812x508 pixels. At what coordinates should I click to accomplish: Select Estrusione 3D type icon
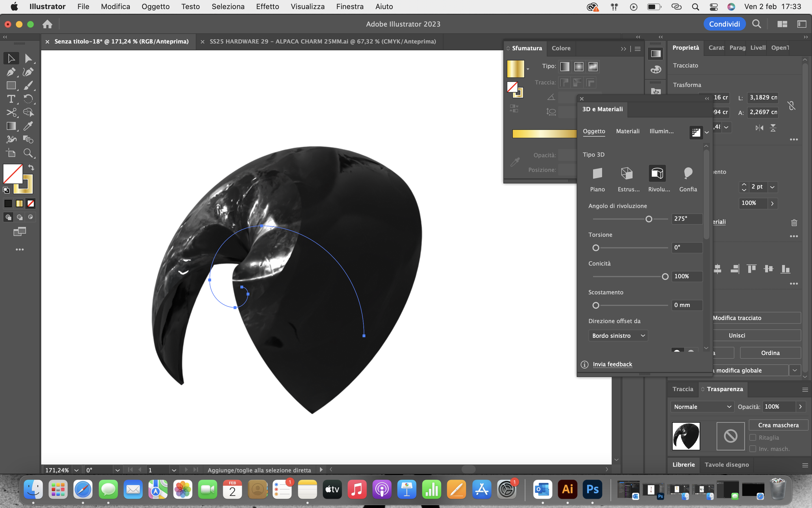[x=627, y=174]
